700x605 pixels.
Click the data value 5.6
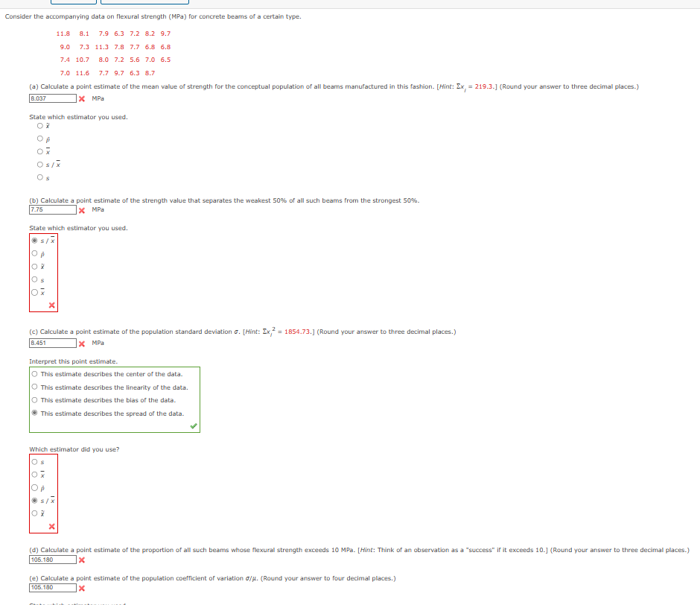coord(135,60)
